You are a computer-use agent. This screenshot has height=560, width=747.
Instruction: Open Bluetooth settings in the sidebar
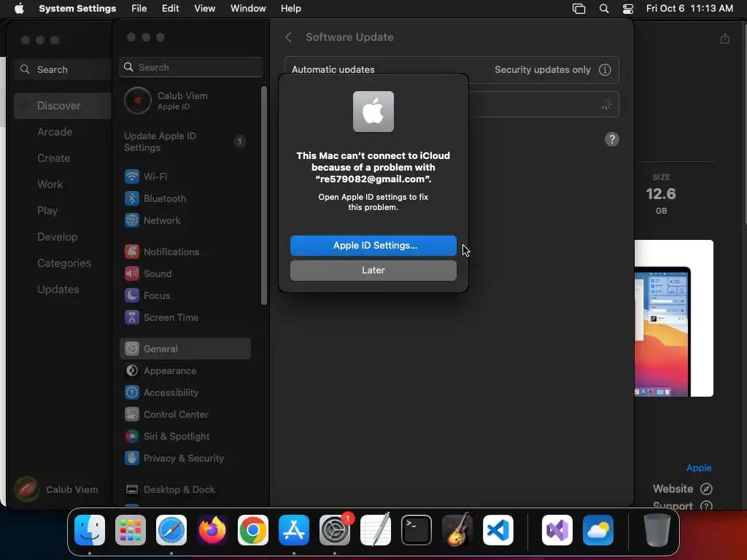coord(185,198)
